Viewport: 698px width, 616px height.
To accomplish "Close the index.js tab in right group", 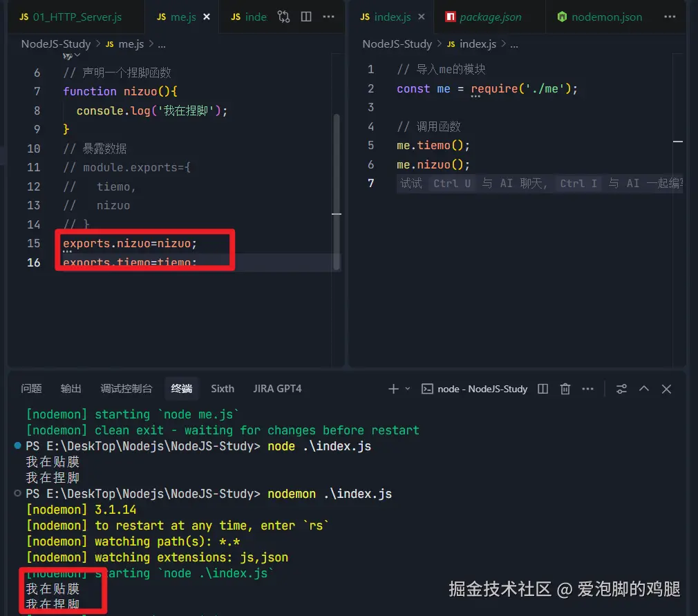I will pos(422,17).
